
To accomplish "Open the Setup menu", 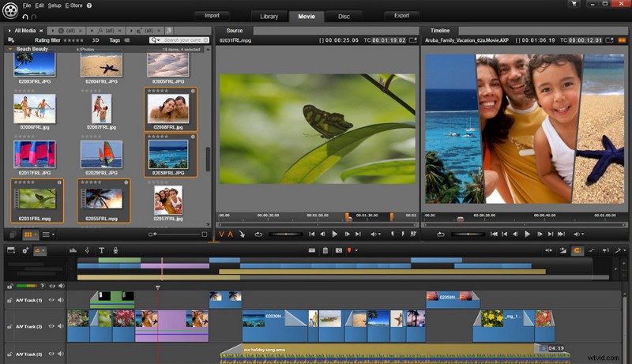I will point(55,6).
